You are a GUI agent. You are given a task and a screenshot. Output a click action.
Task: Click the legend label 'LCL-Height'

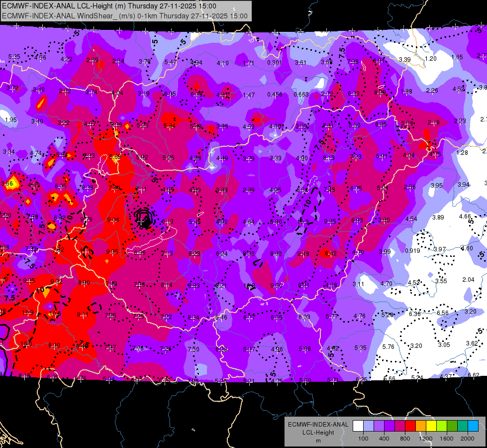[x=318, y=433]
